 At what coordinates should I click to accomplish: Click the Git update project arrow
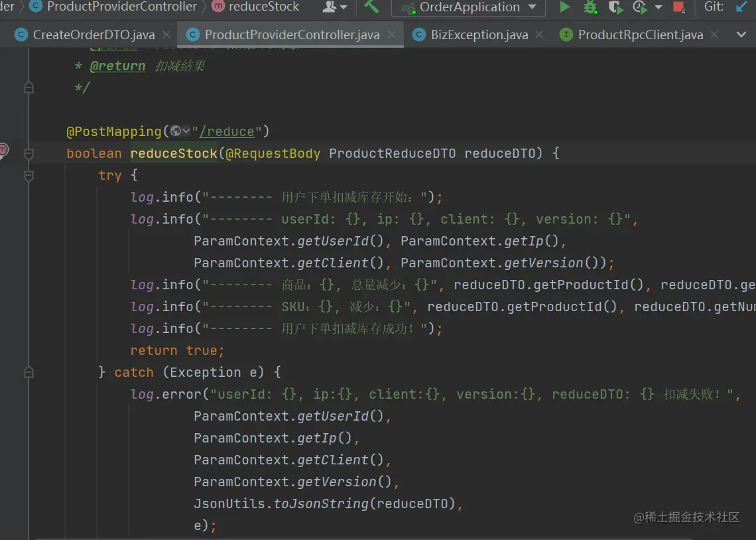[x=741, y=7]
